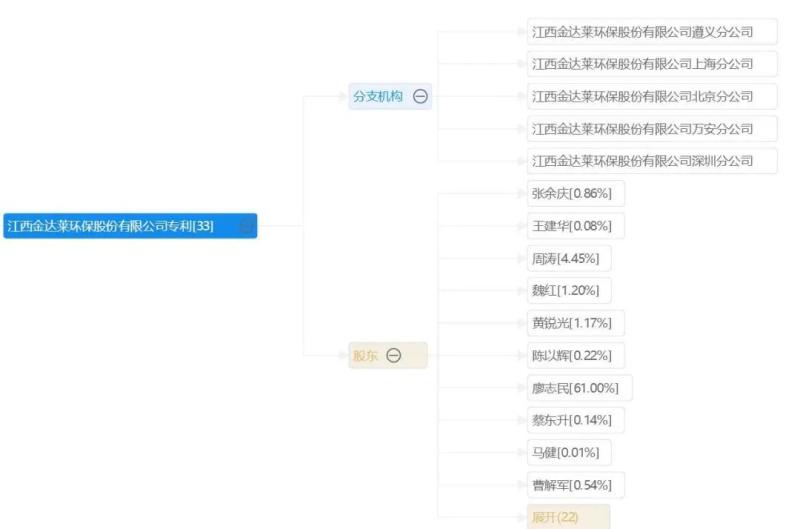Open the 北京分公司 branch node

tap(652, 96)
